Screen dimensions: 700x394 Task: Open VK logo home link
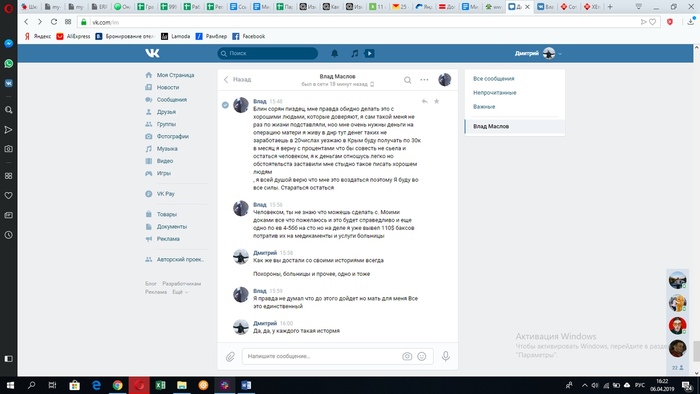coord(152,53)
